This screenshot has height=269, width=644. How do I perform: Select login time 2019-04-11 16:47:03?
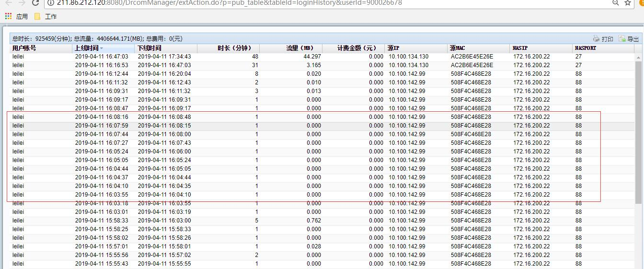click(x=102, y=57)
